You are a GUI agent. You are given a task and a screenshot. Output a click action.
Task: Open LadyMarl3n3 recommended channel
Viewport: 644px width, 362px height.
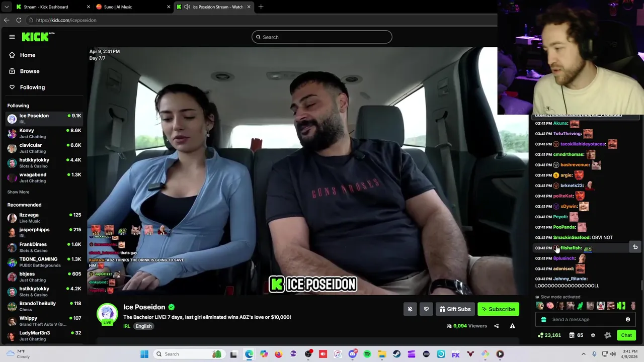44,335
